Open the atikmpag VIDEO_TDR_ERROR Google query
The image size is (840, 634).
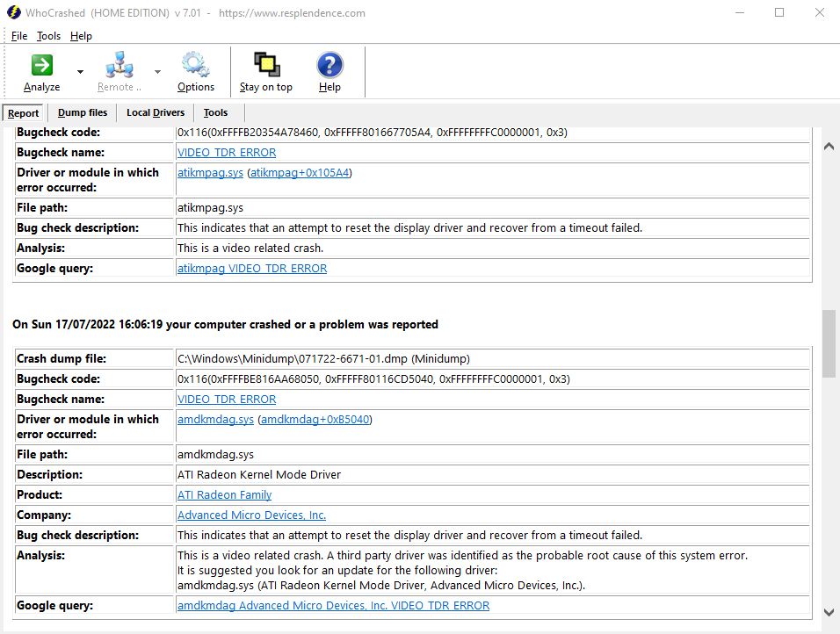(x=252, y=269)
